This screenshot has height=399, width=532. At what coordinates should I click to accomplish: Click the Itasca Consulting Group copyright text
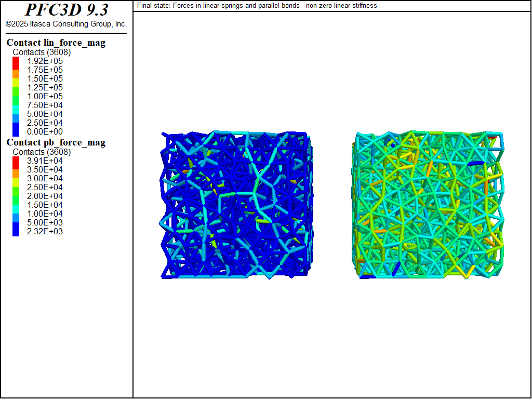point(66,24)
